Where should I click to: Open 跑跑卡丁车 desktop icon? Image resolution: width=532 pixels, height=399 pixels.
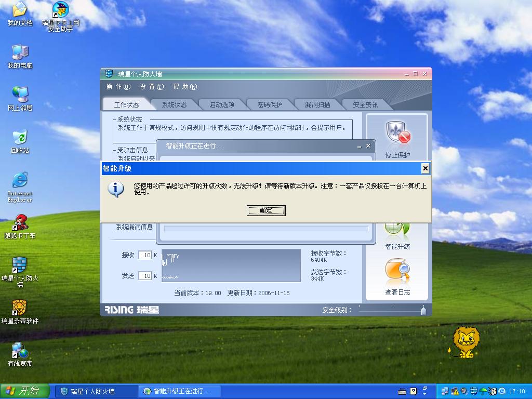(x=20, y=227)
